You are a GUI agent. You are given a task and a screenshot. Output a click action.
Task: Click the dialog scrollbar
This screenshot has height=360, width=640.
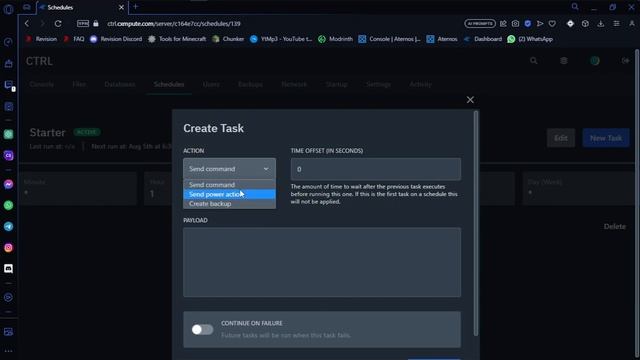(476, 224)
